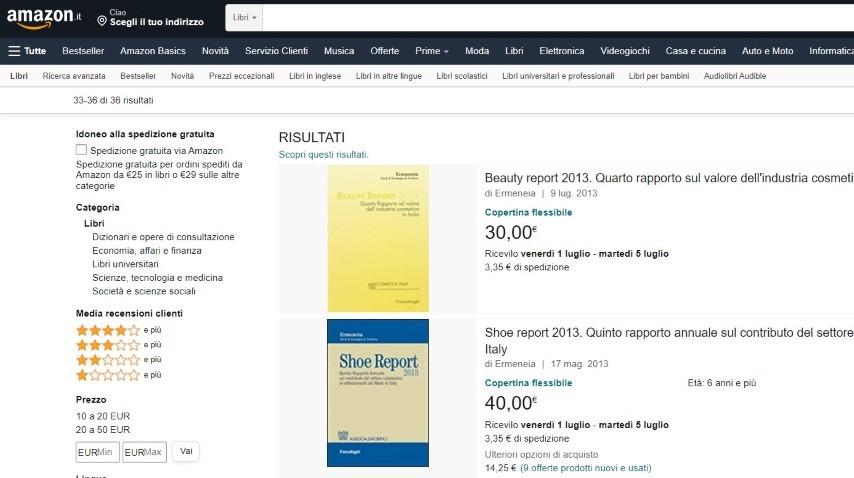Open the Libri search category dropdown

point(244,17)
